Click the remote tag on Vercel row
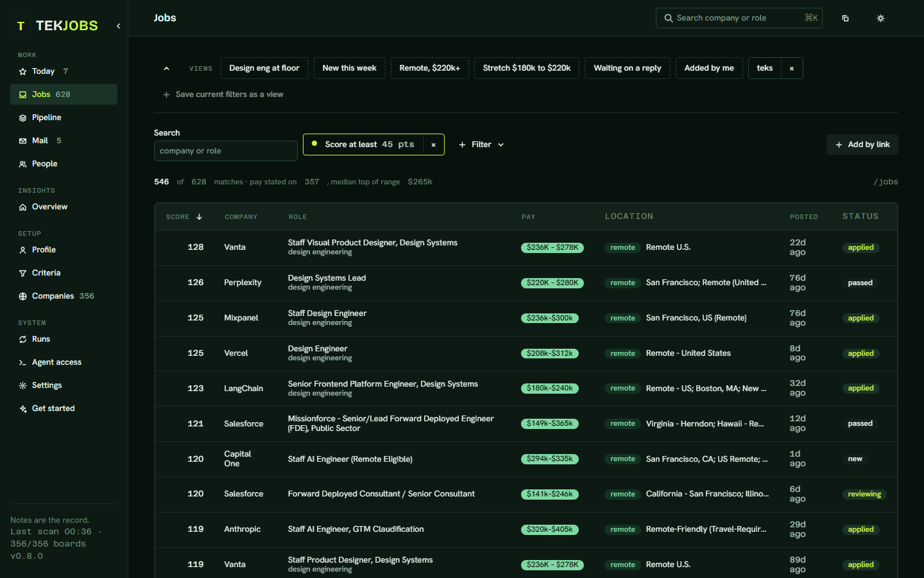Viewport: 924px width, 578px height. pyautogui.click(x=622, y=353)
